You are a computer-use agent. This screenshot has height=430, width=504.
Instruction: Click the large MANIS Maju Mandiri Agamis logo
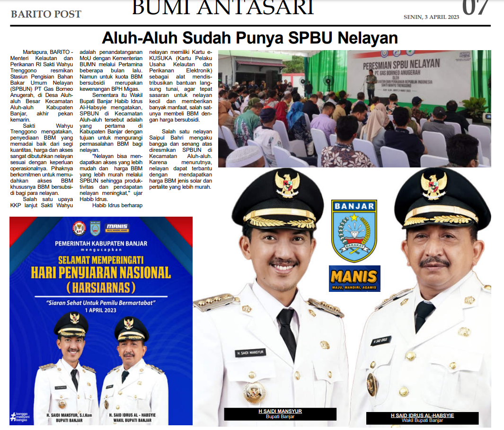click(x=354, y=278)
